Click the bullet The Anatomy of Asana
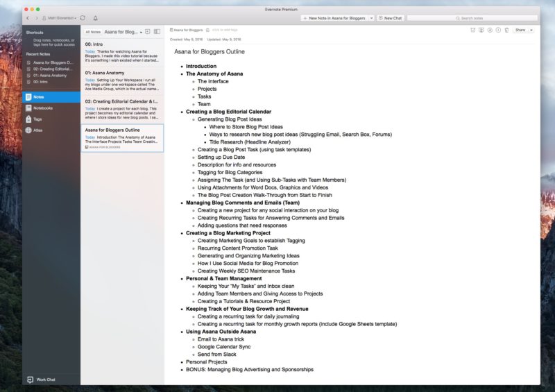This screenshot has width=555, height=392. pyautogui.click(x=214, y=74)
